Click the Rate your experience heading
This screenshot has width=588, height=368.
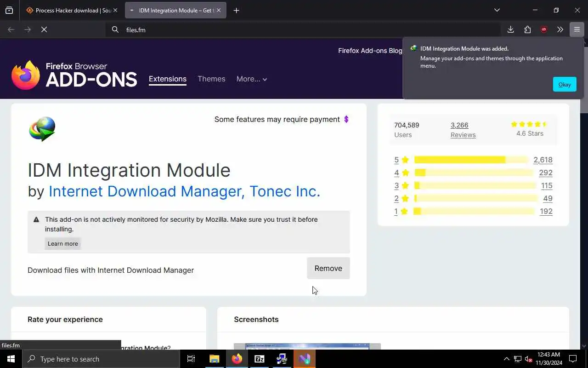pyautogui.click(x=65, y=319)
